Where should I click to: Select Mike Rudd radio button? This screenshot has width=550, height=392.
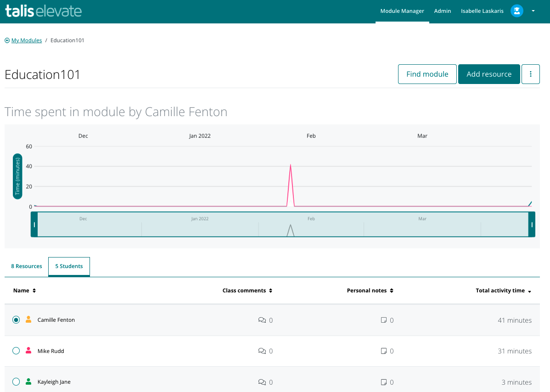pos(16,351)
